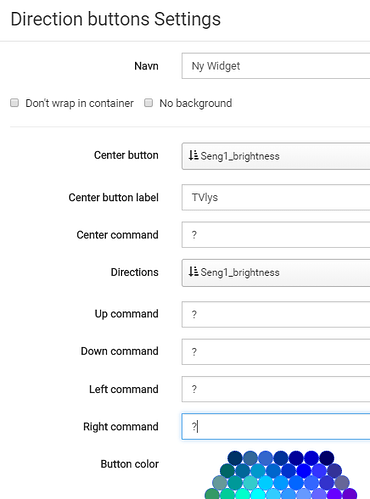This screenshot has height=499, width=370.
Task: Click the Right command input field
Action: (x=276, y=427)
